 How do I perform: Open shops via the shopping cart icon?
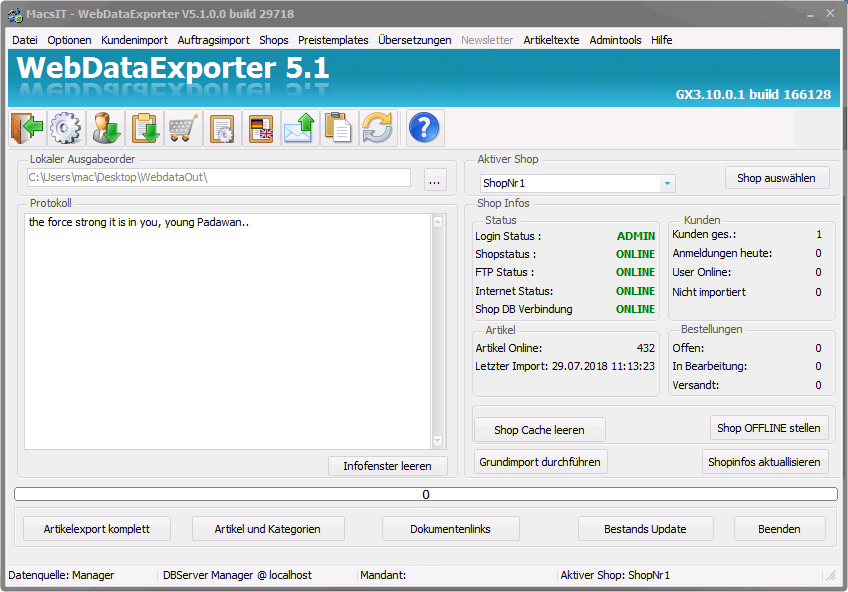coord(183,128)
